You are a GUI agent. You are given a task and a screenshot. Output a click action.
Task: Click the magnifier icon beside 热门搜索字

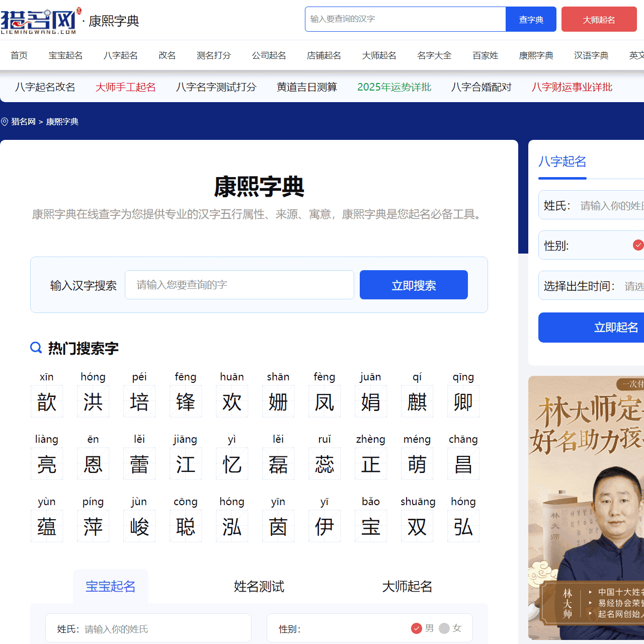[36, 348]
